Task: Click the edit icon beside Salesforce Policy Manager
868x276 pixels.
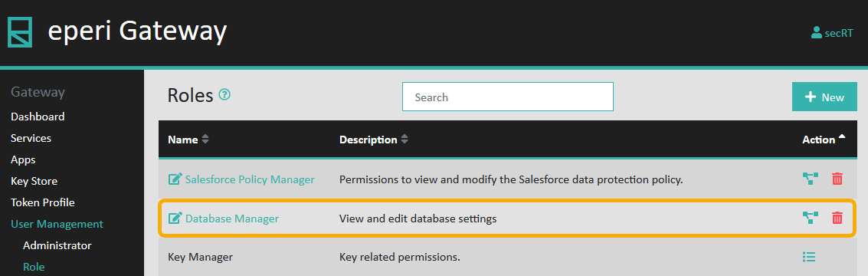Action: click(x=175, y=179)
